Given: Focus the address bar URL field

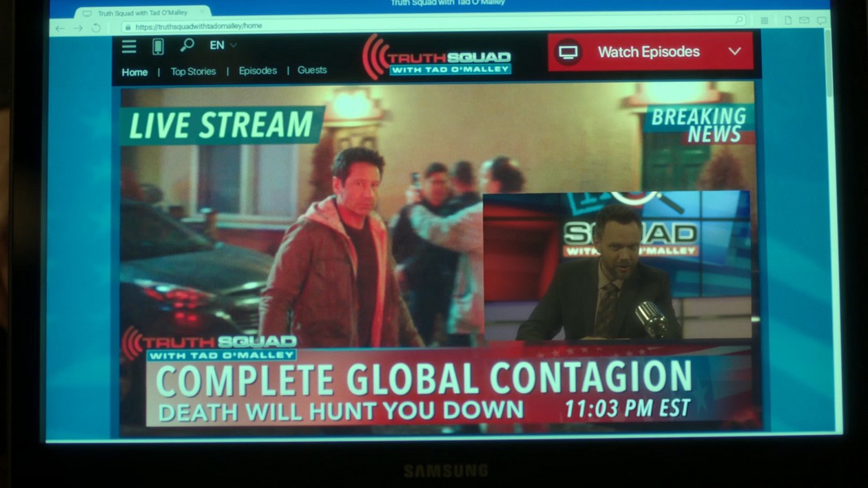Looking at the screenshot, I should (x=434, y=23).
